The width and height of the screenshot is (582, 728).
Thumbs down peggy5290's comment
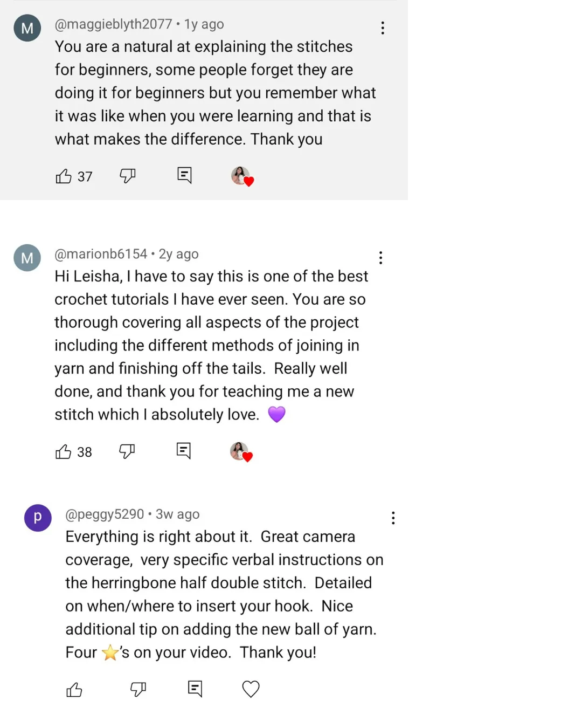point(138,689)
